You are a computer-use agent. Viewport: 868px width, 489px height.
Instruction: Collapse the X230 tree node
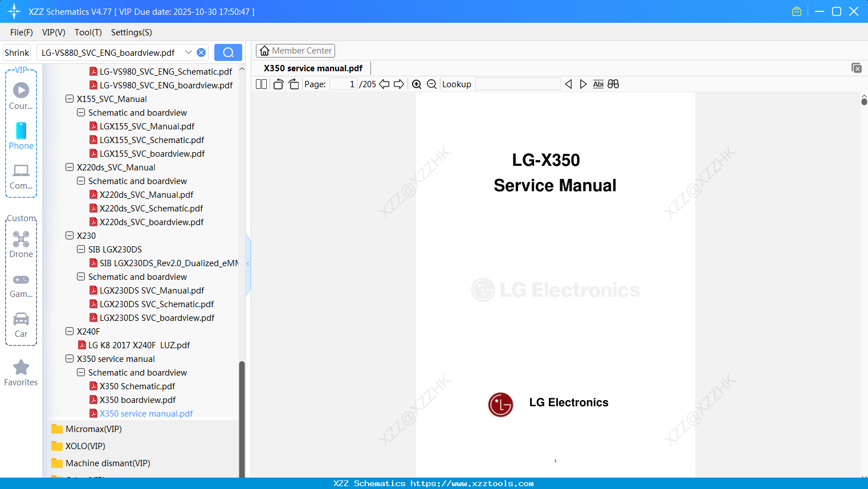click(68, 235)
